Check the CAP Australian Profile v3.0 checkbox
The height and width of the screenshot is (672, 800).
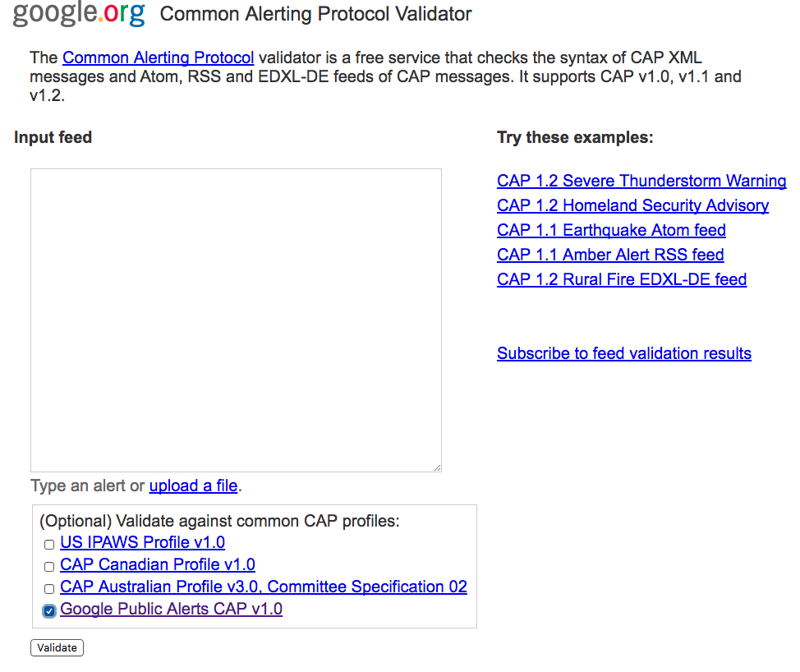point(48,588)
